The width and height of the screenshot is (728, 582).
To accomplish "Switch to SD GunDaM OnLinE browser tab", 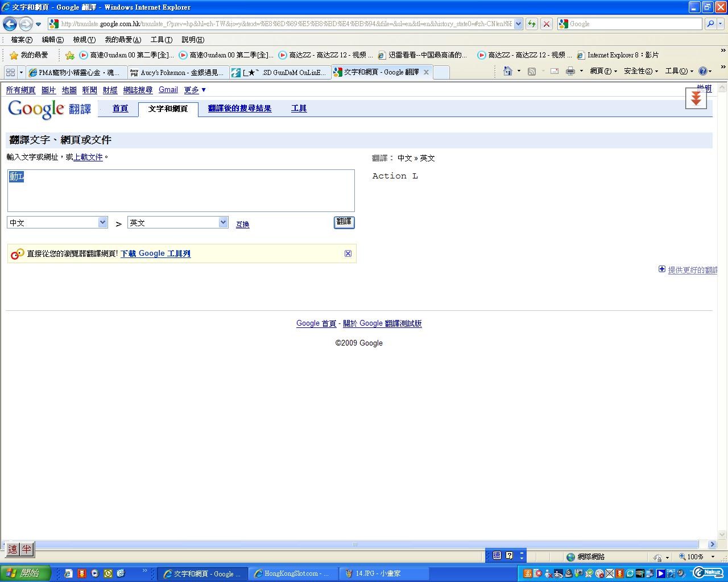I will point(280,72).
